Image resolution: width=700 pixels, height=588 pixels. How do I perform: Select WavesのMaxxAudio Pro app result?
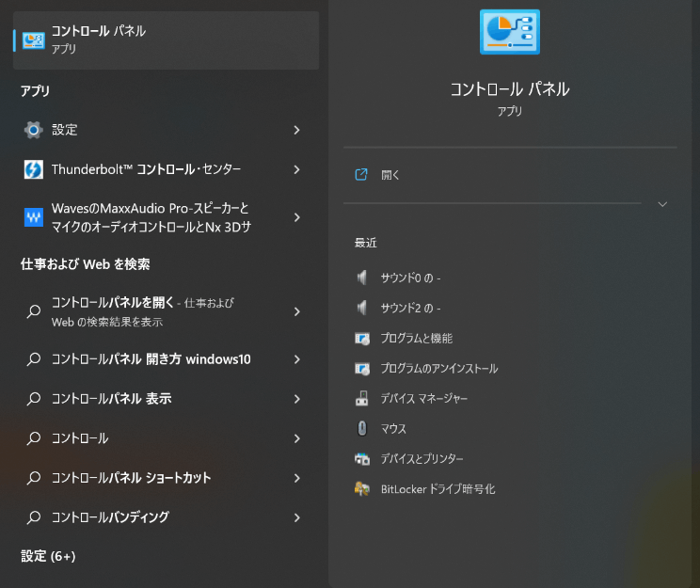[167, 217]
